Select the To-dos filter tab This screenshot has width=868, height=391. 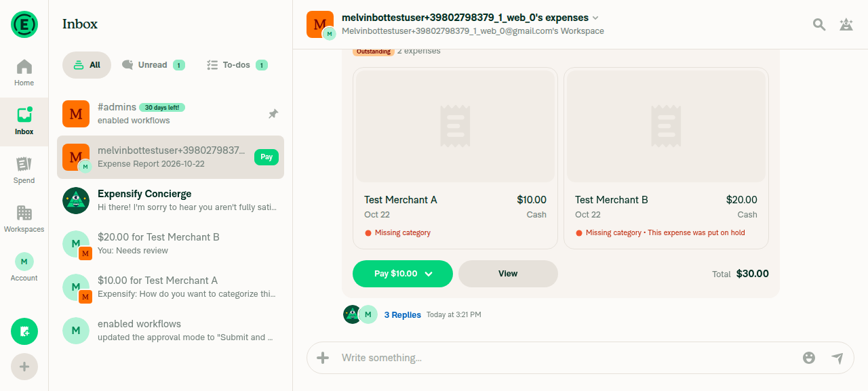click(237, 65)
